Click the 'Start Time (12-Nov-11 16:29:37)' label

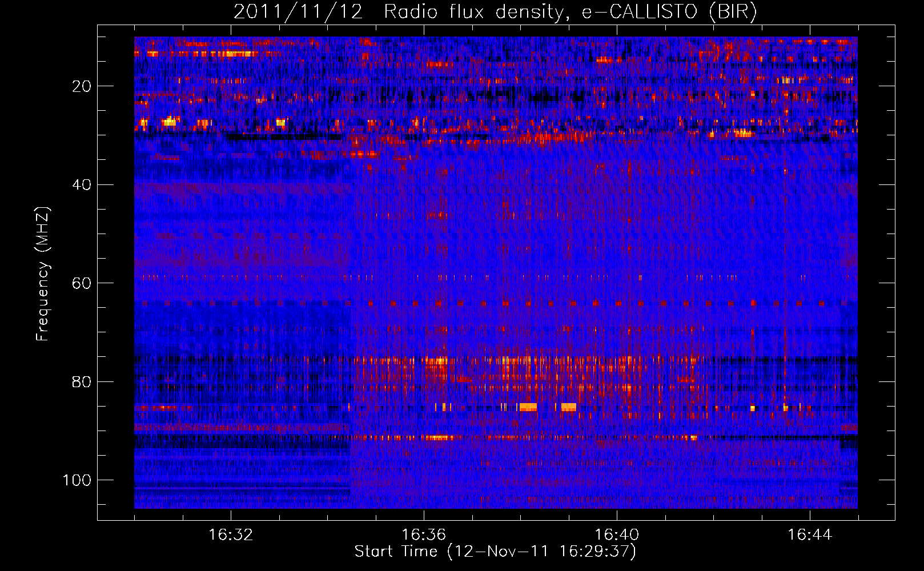495,552
